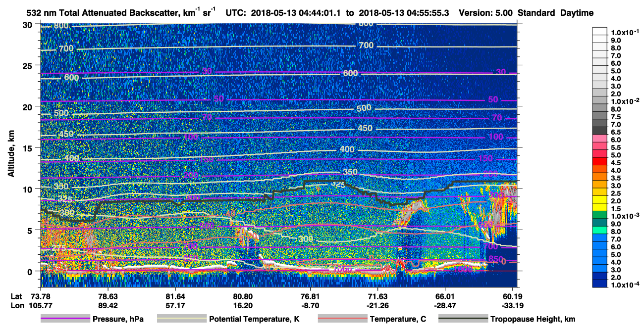Click the Potential Temperature legend line sample
This screenshot has width=644, height=330.
[x=181, y=319]
